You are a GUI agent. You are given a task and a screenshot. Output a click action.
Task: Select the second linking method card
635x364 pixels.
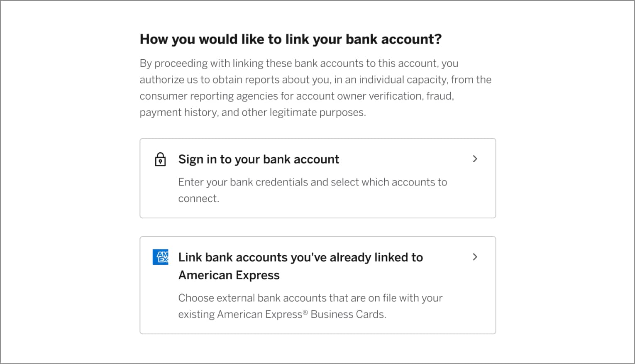(317, 285)
